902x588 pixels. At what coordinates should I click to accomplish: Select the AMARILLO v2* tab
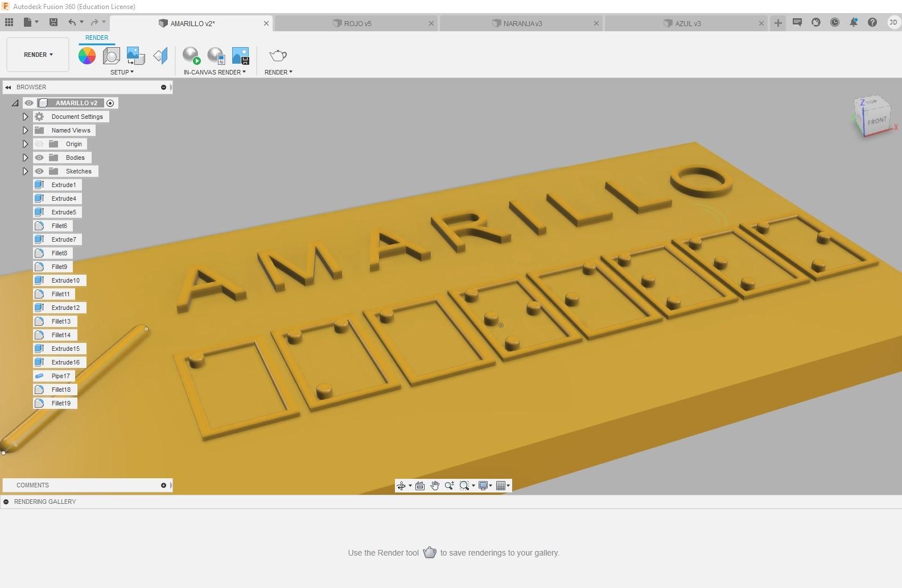click(x=192, y=23)
